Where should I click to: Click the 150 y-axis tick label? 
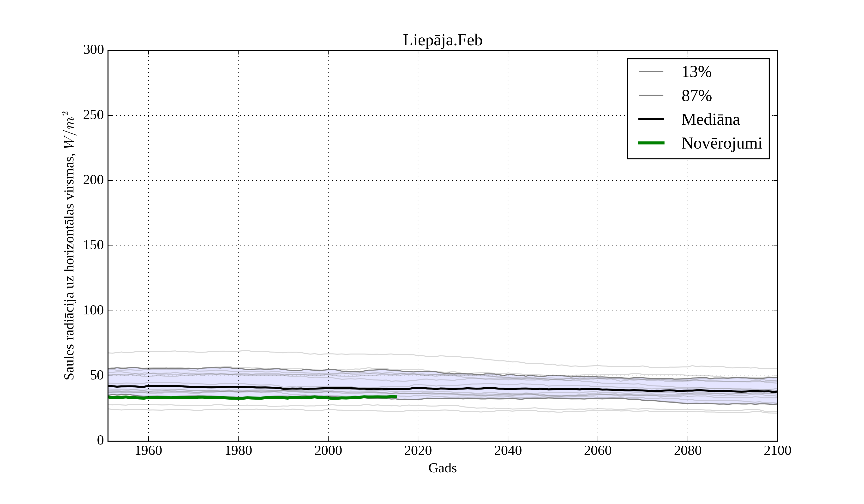(x=93, y=245)
